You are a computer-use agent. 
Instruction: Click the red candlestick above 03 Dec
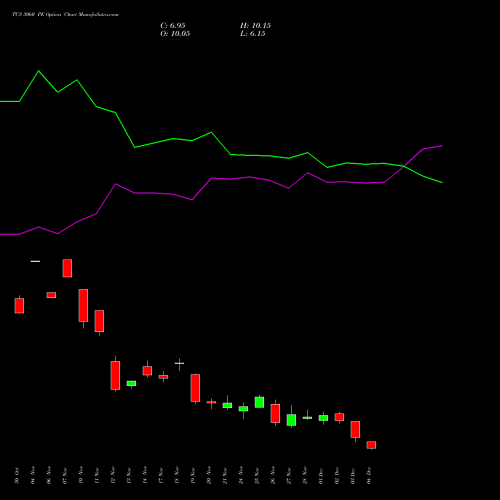(x=355, y=429)
